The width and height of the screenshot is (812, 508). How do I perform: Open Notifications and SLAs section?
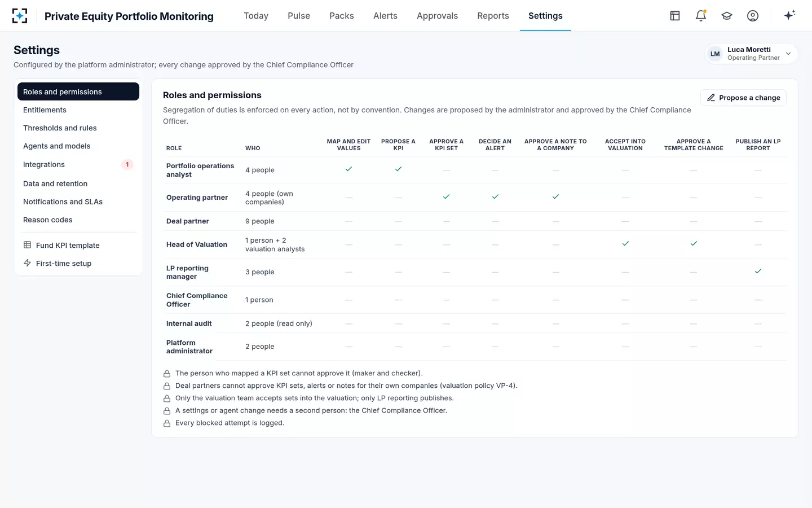click(78, 202)
